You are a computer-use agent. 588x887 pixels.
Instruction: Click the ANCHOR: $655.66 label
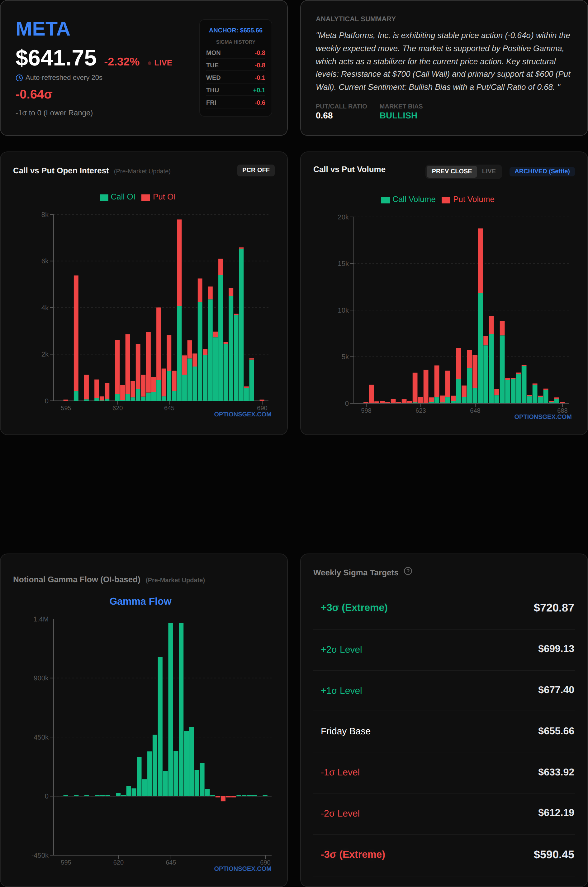[x=235, y=31]
